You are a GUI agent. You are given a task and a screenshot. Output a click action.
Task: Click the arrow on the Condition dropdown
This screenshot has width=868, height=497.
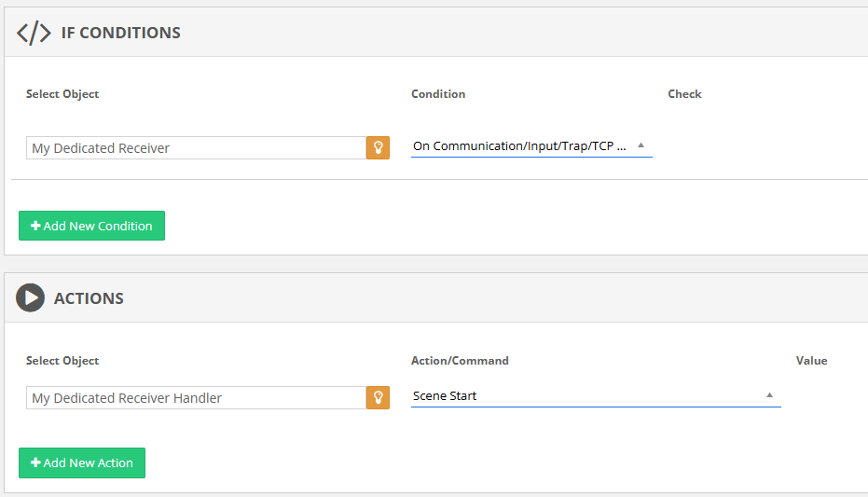point(641,145)
